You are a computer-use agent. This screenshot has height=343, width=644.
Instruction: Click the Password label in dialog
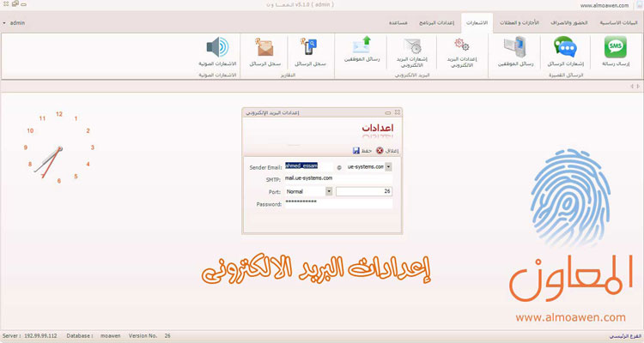[x=269, y=204]
